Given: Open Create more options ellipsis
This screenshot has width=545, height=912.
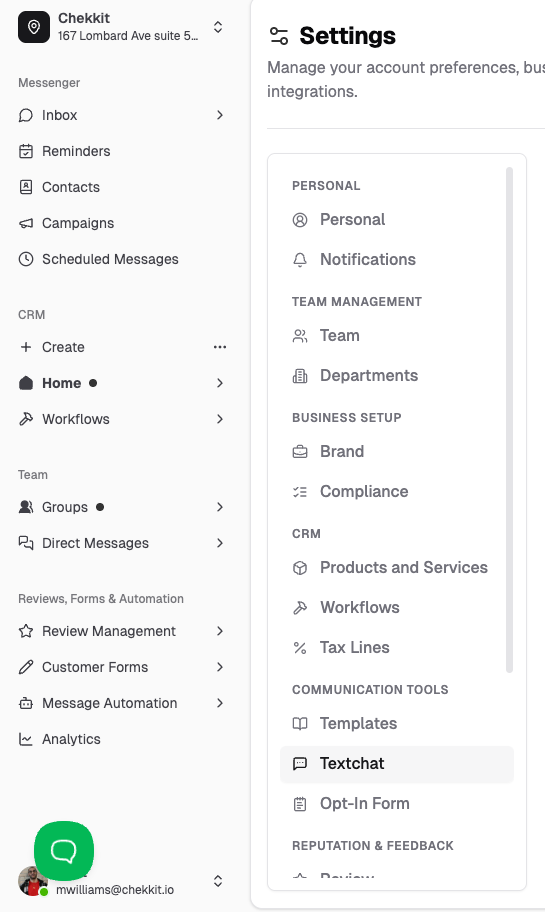Looking at the screenshot, I should click(x=220, y=347).
